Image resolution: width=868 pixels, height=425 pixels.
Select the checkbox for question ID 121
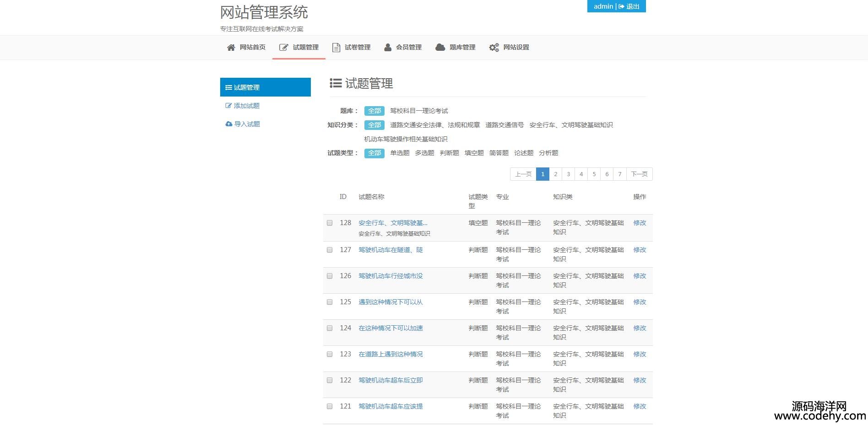(x=330, y=406)
